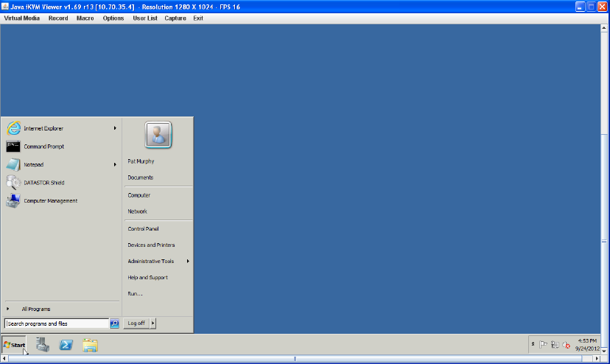Open the Notepad icon in the Start menu

[13, 164]
